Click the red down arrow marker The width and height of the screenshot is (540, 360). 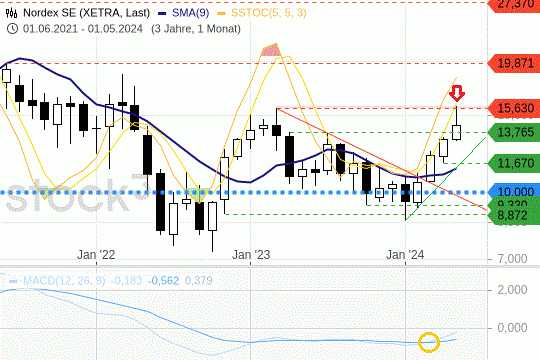point(457,94)
